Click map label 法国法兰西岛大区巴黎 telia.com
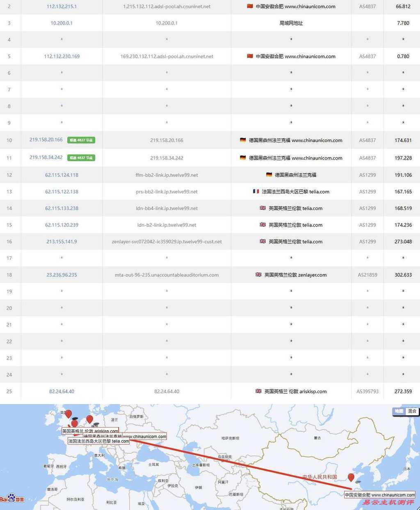The width and height of the screenshot is (420, 510). 98,441
